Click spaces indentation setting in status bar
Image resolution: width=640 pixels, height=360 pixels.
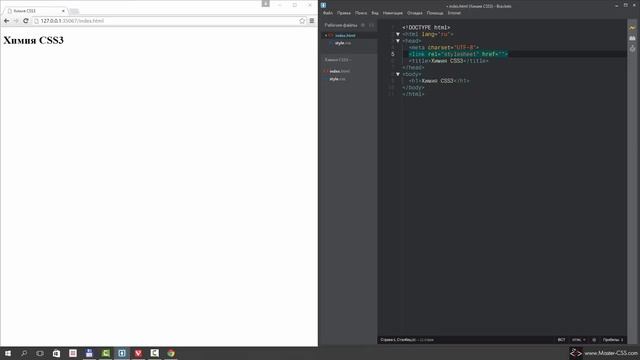tap(613, 340)
